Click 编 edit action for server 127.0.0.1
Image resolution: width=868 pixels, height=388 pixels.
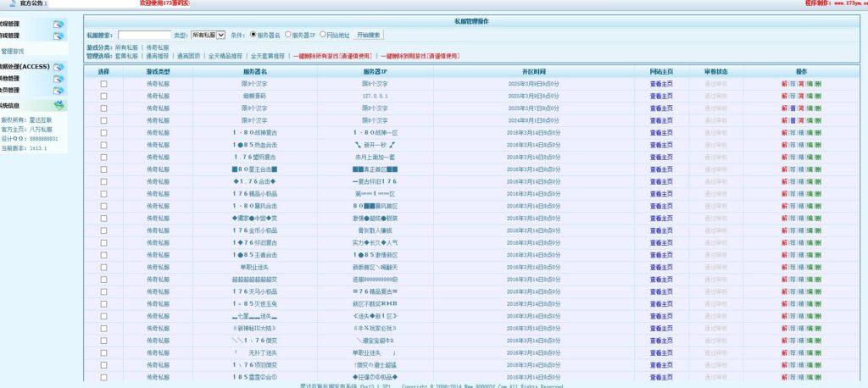point(810,97)
